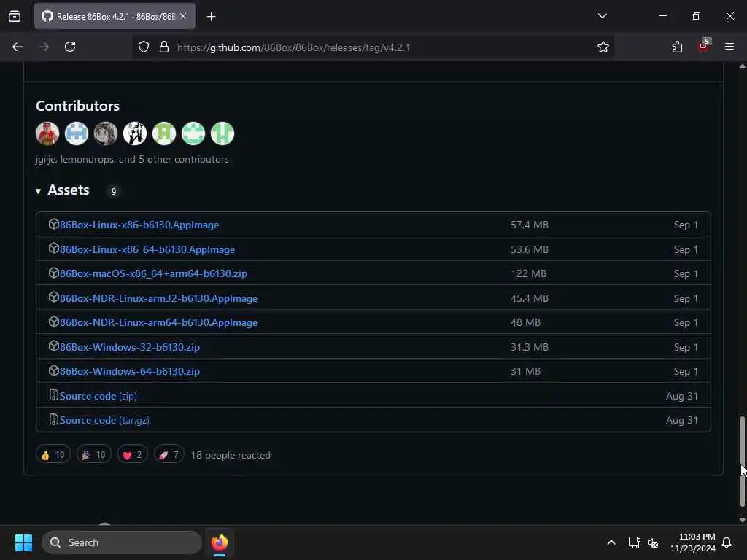Click the 57.4 MB file size text
This screenshot has height=560, width=747.
530,225
